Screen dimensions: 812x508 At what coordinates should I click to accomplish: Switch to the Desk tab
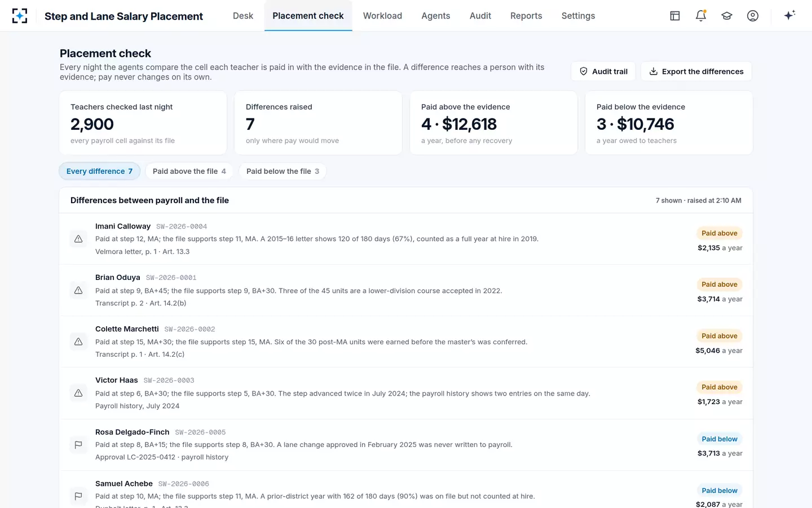click(243, 16)
